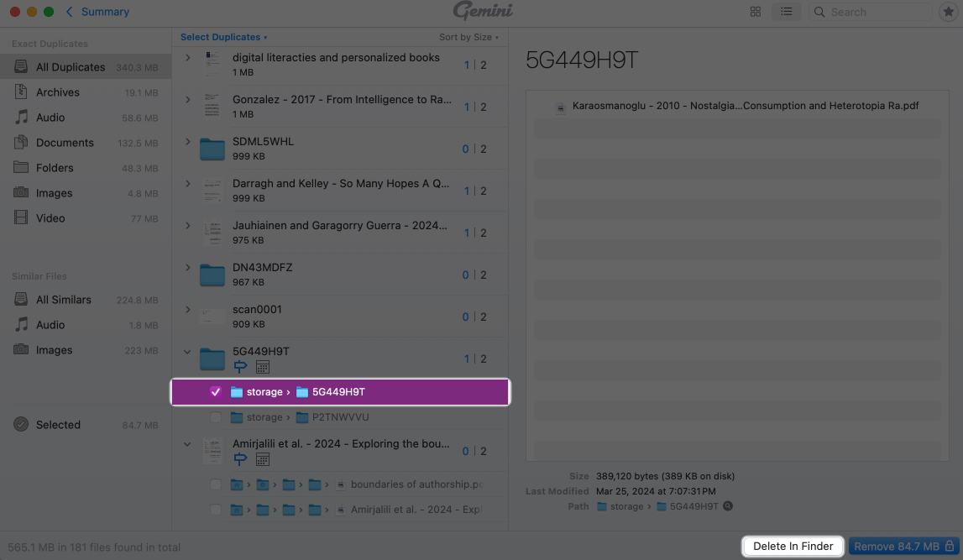Click the signpost icon under the 5G449H9T group
Screen dimensions: 963x560
click(x=239, y=367)
